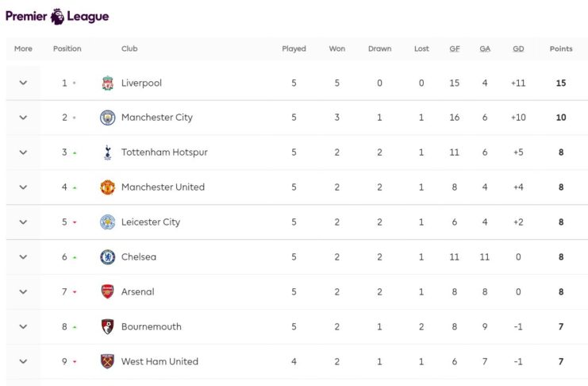Expand the Chelsea row chevron
This screenshot has height=386, width=588.
click(23, 257)
